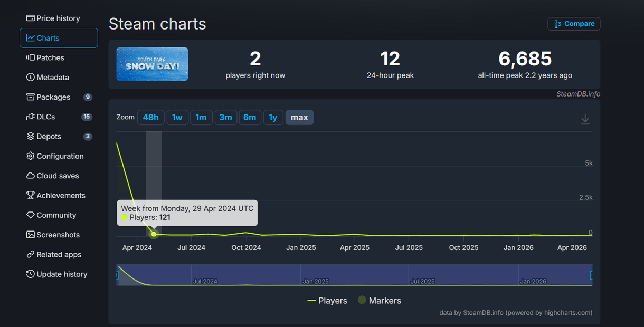Screen dimensions: 644x327
Task: Click the Related apps link icon
Action: pyautogui.click(x=31, y=254)
